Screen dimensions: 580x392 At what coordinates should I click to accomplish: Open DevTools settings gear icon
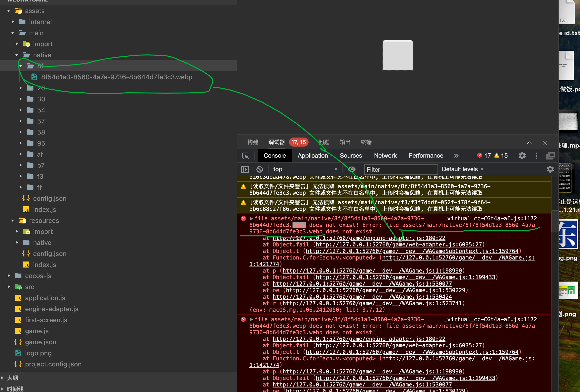click(522, 156)
